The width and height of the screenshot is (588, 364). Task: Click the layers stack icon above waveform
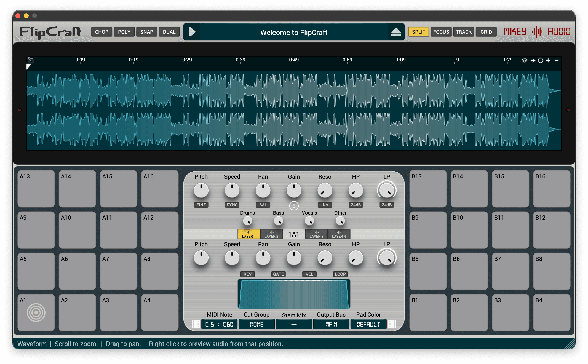coord(524,60)
